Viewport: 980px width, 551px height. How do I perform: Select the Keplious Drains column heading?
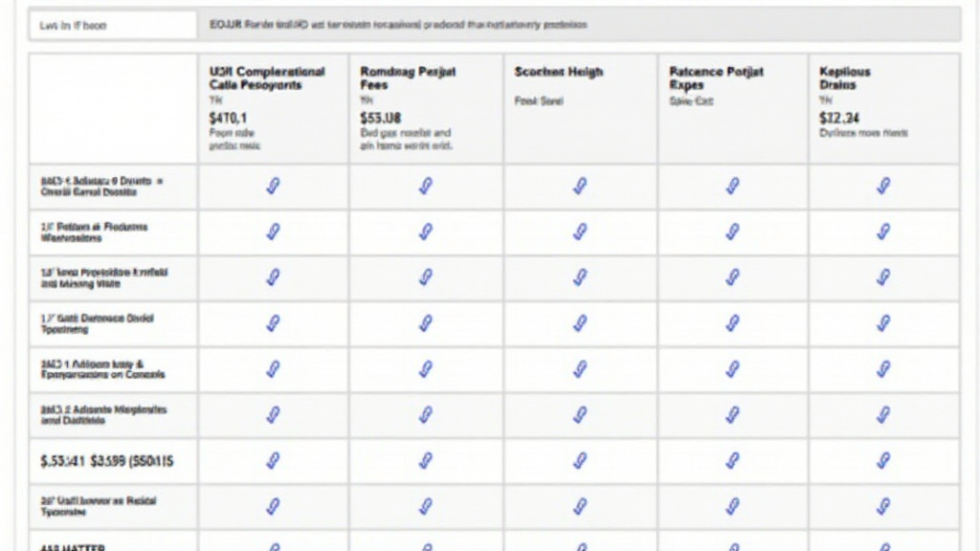pyautogui.click(x=846, y=78)
